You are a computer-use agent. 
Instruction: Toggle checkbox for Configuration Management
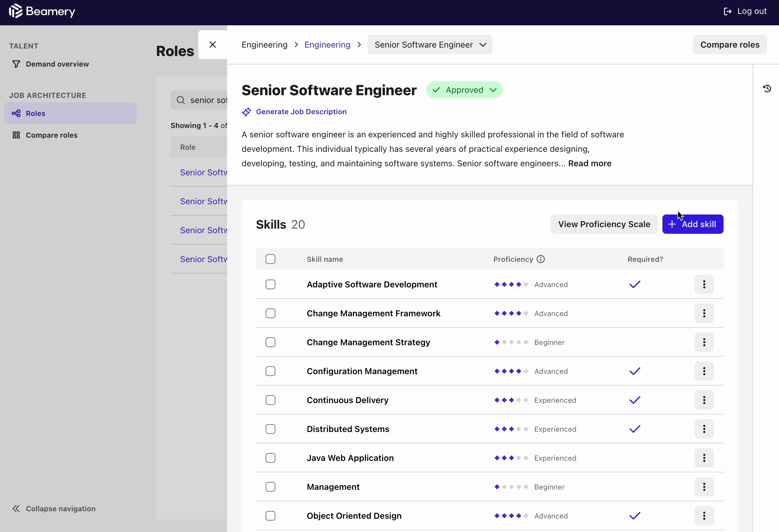click(271, 371)
